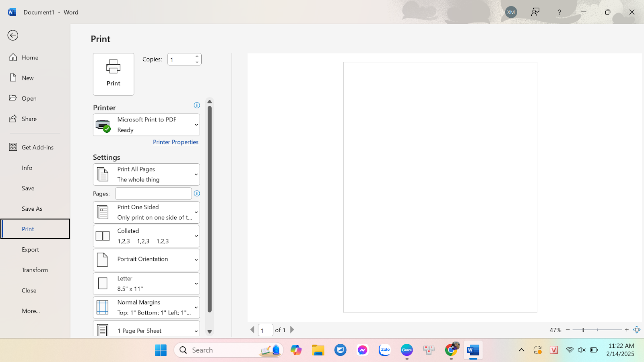Show hidden system tray icons
Screen dimensions: 644x362
521,350
